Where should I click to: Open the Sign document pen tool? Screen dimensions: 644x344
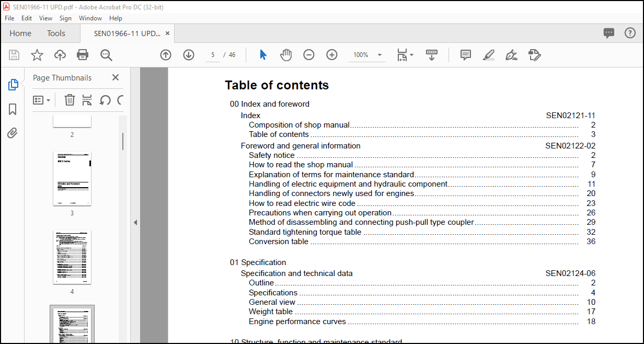[x=512, y=55]
